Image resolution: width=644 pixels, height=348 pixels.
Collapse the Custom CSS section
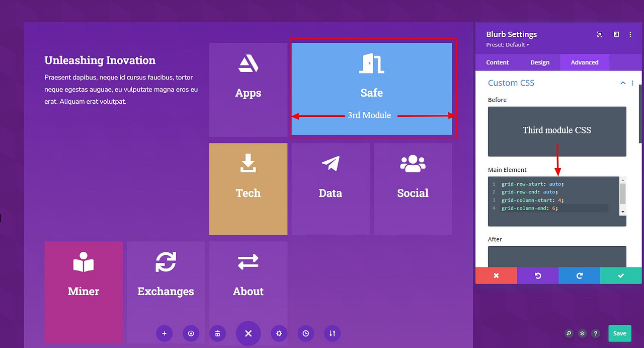pyautogui.click(x=623, y=83)
